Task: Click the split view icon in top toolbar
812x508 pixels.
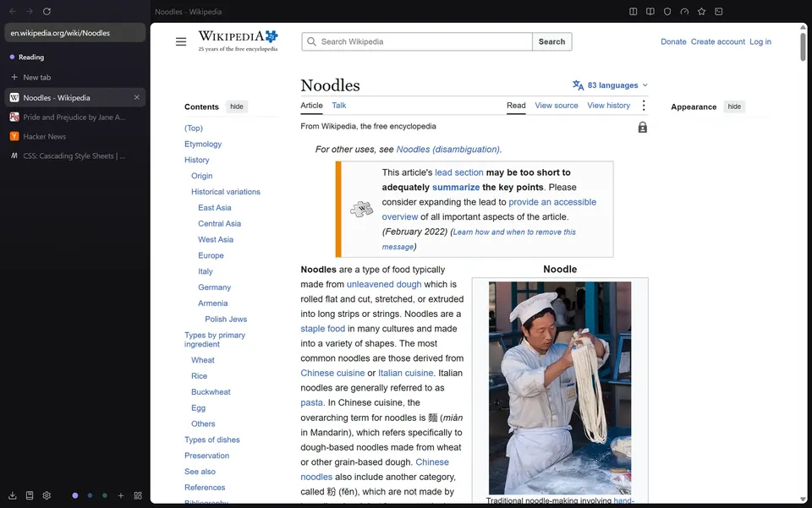Action: pyautogui.click(x=633, y=11)
